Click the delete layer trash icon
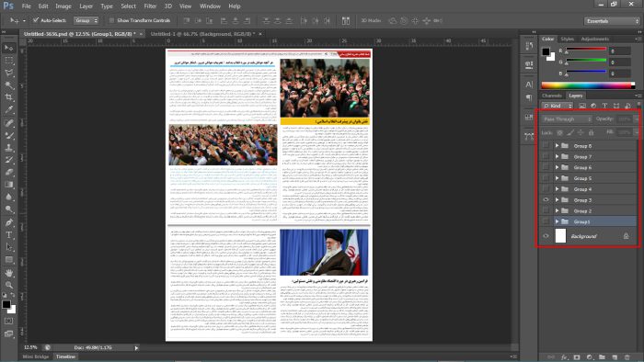This screenshot has width=644, height=362. coord(627,357)
